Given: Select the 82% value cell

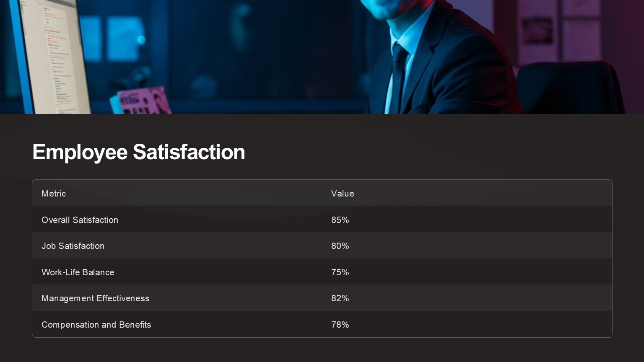Looking at the screenshot, I should (x=340, y=298).
